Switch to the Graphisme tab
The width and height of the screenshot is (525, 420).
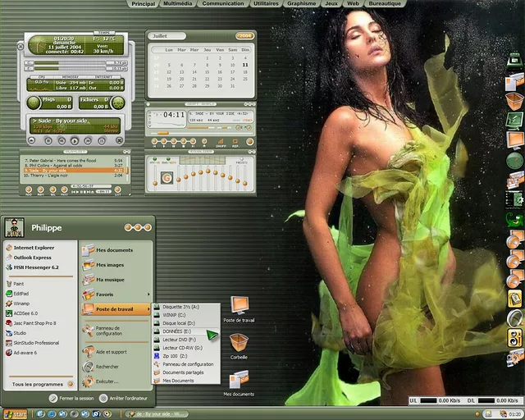[x=303, y=3]
